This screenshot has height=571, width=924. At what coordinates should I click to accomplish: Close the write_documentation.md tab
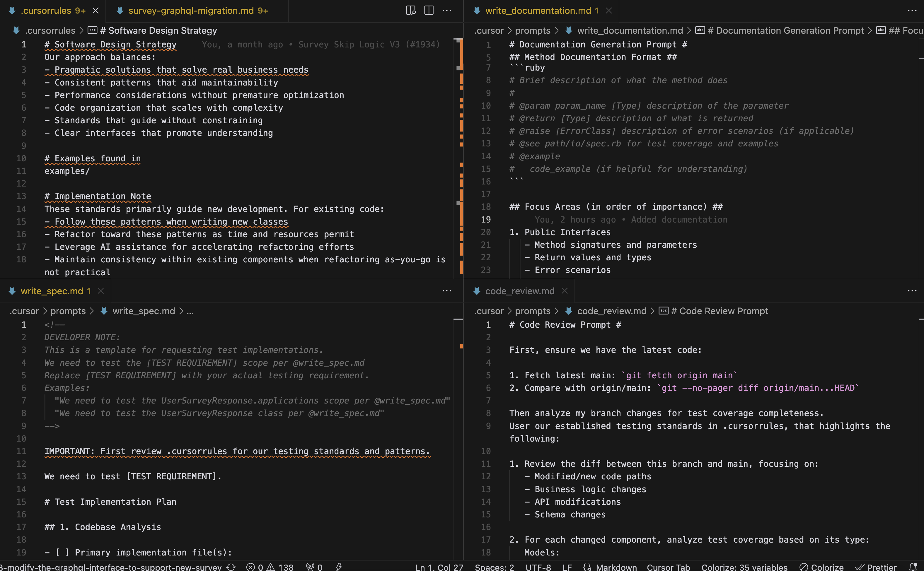point(609,11)
